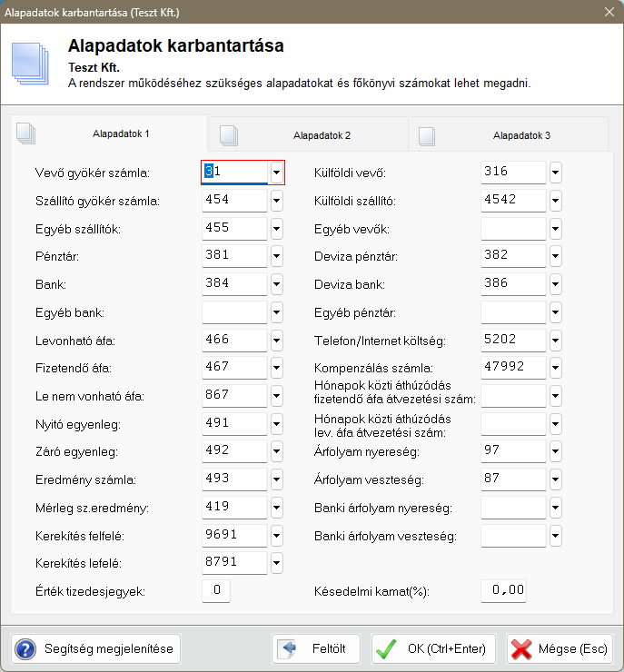
Task: Click the red X Mégse icon
Action: click(x=521, y=649)
